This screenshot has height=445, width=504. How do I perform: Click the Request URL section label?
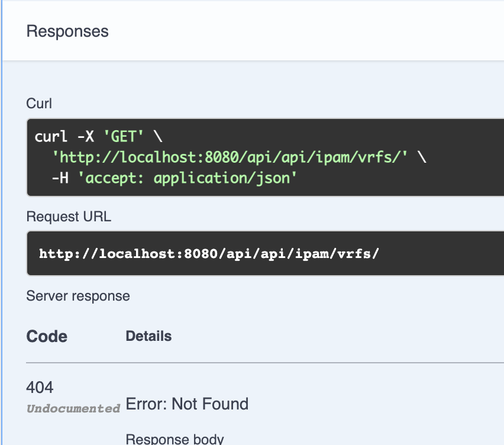click(68, 217)
